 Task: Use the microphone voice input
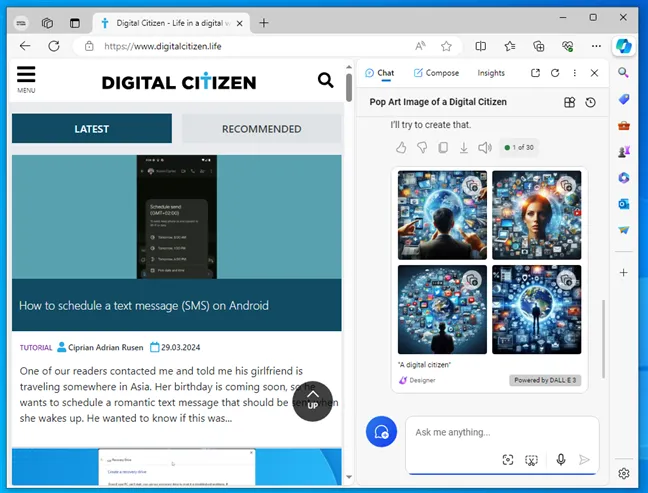(560, 460)
